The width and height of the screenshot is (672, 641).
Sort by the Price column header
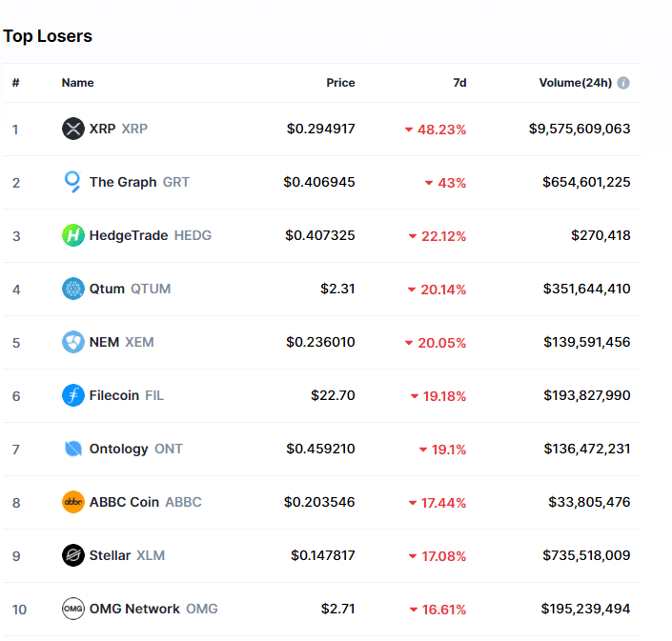tap(340, 83)
